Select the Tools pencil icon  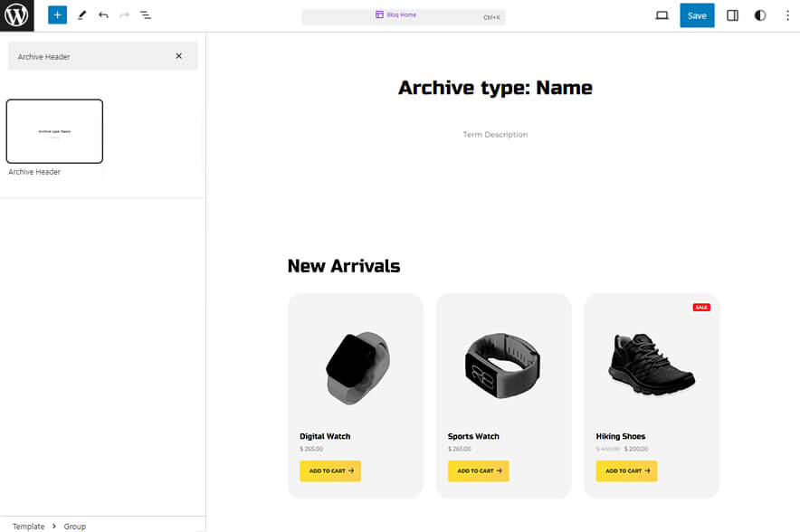[80, 14]
